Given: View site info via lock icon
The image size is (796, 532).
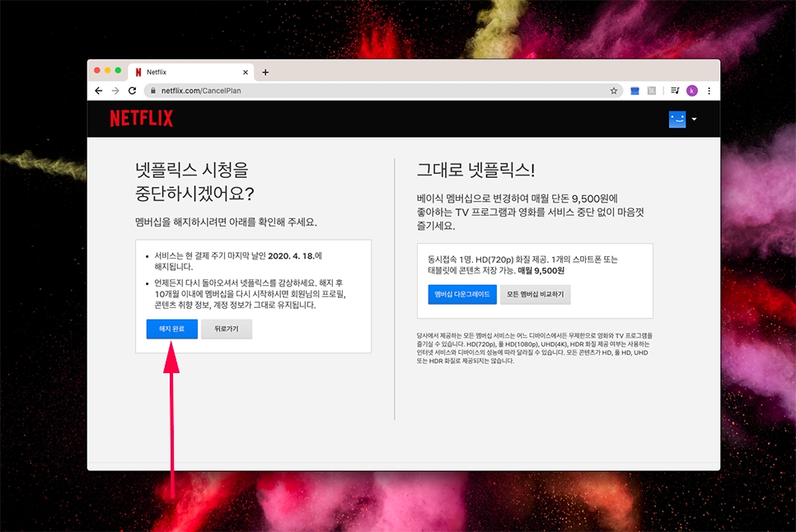Looking at the screenshot, I should coord(152,91).
